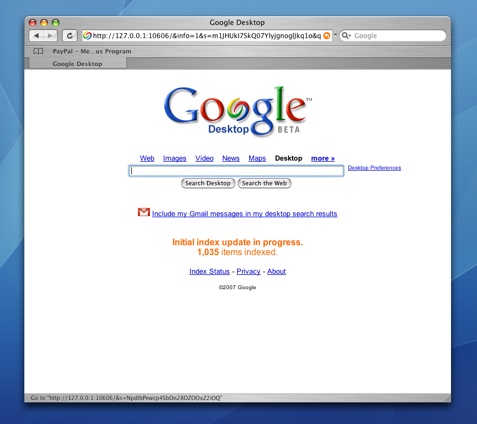Screen dimensions: 477x424
Task: Click the 'Search the Web' button
Action: 264,183
